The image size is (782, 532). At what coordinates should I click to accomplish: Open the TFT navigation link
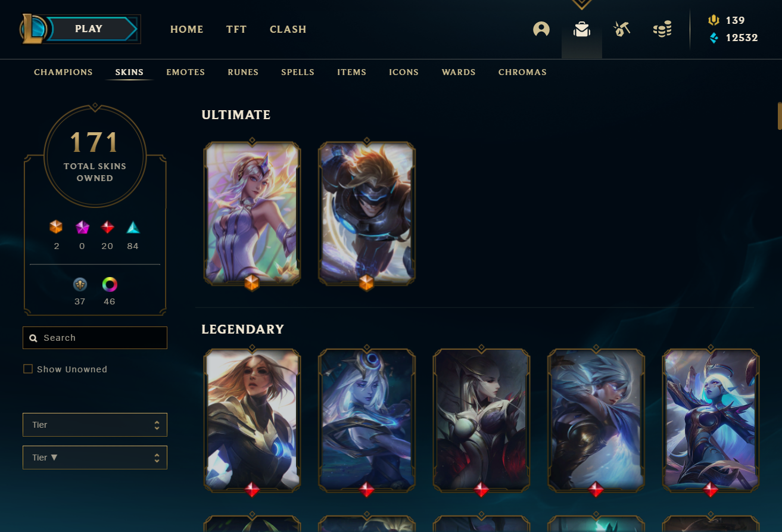pos(236,29)
